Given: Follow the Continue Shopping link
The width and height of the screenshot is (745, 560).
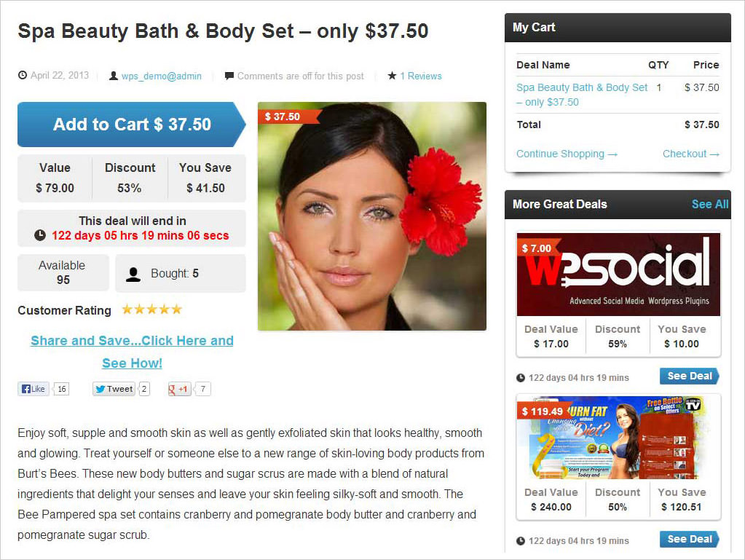Looking at the screenshot, I should point(567,154).
